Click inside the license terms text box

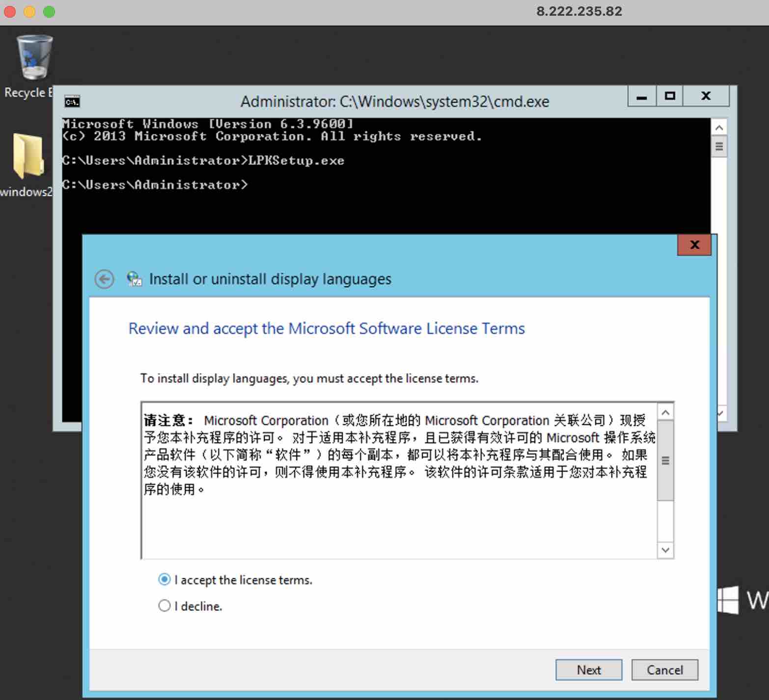399,480
